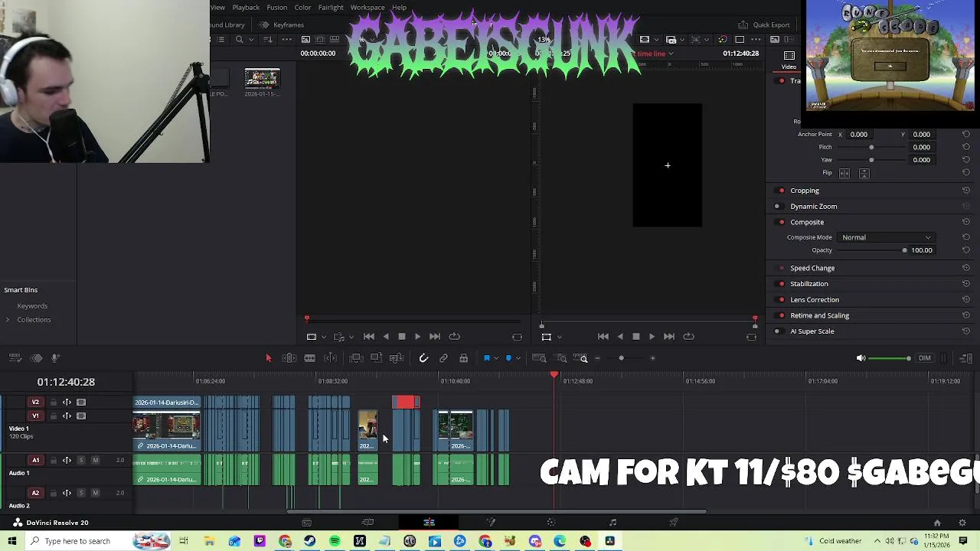Mute audio track A2
The image size is (980, 551).
tap(95, 493)
